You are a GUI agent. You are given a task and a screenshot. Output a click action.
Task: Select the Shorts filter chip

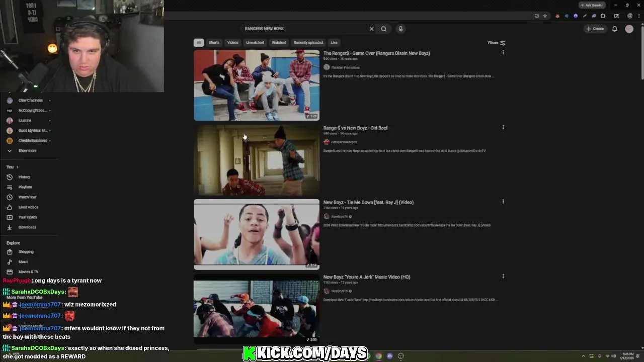[214, 43]
